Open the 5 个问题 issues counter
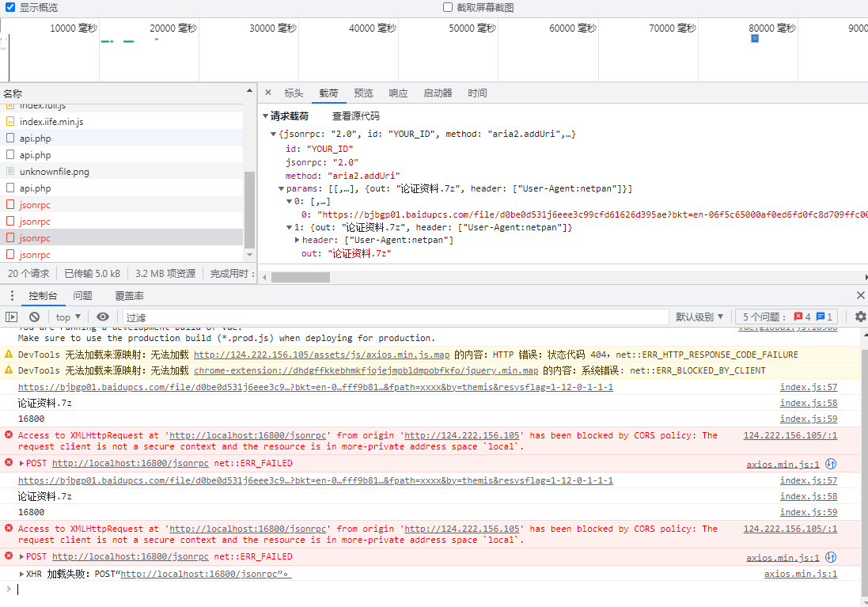 click(764, 316)
